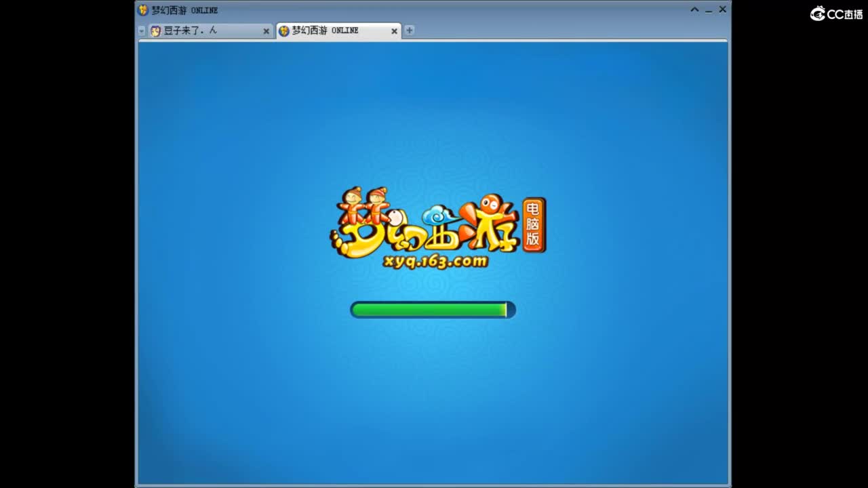Minimize the game window
This screenshot has height=488, width=868.
[709, 10]
